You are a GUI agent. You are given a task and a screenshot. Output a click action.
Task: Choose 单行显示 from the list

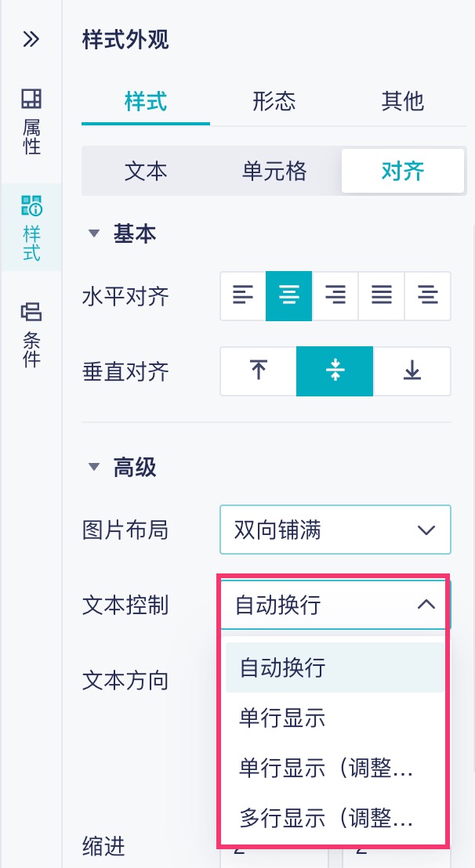[x=283, y=718]
